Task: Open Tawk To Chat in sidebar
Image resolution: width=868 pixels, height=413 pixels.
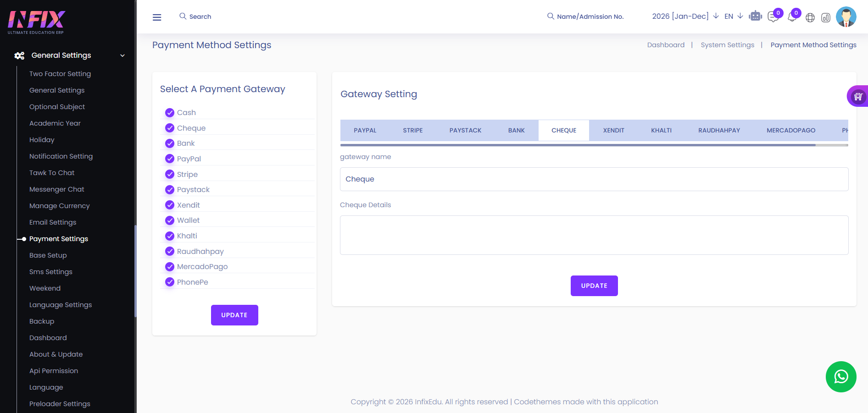Action: pos(52,173)
